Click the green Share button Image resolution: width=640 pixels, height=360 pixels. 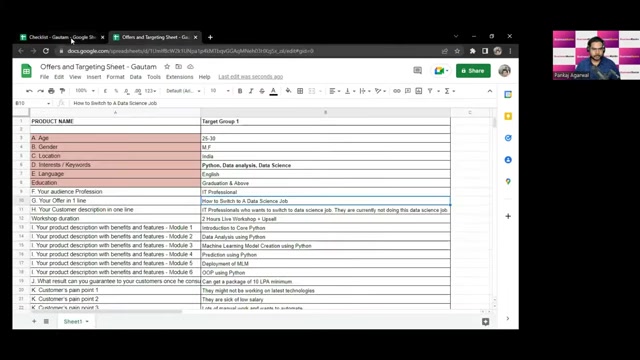click(473, 71)
